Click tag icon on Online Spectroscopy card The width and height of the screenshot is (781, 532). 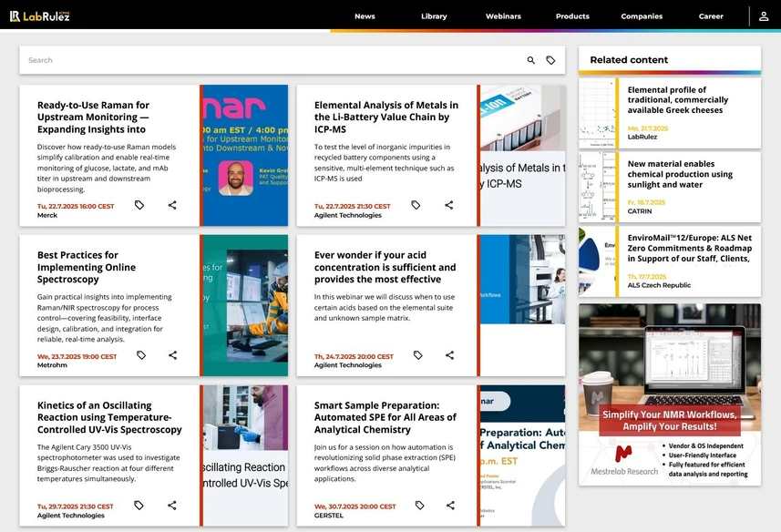pos(141,355)
